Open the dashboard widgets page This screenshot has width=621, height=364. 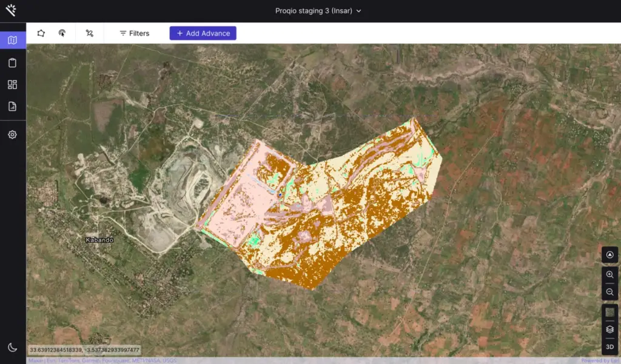pyautogui.click(x=12, y=85)
